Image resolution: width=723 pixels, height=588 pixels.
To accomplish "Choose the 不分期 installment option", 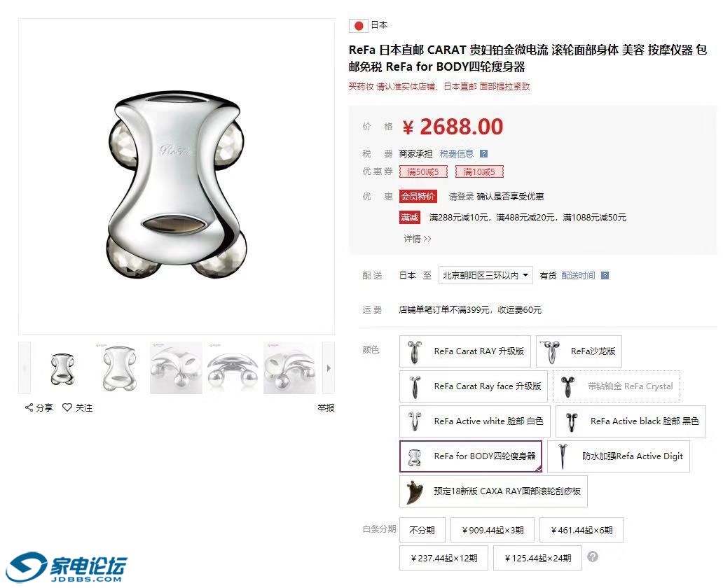I will click(x=422, y=530).
